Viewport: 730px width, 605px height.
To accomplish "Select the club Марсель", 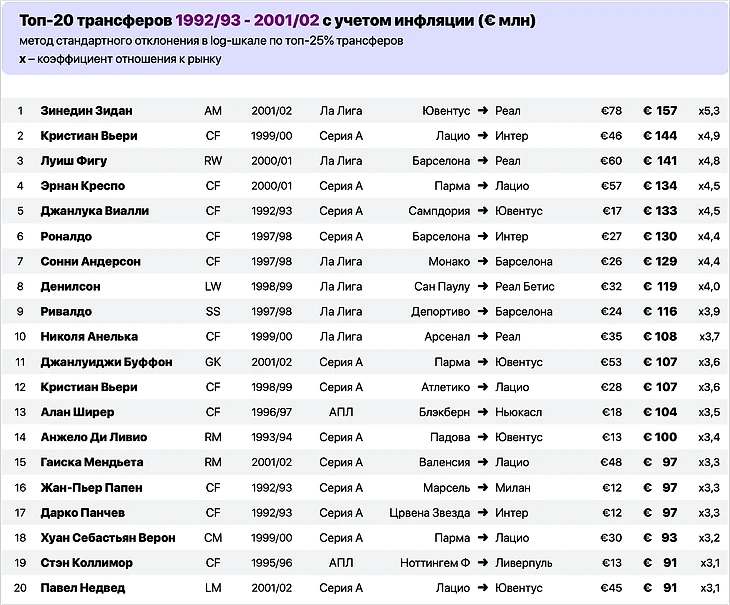I will 446,488.
